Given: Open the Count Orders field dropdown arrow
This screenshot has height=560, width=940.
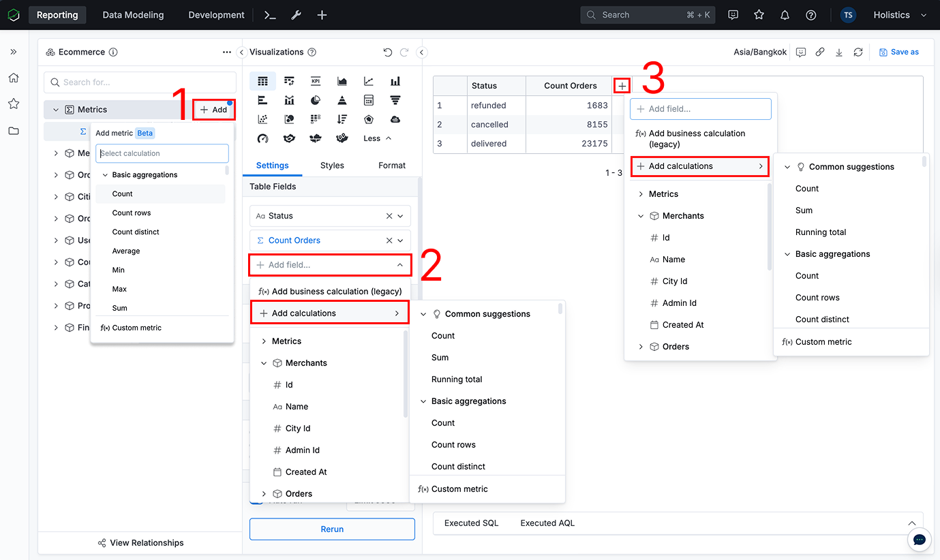Looking at the screenshot, I should click(x=401, y=240).
